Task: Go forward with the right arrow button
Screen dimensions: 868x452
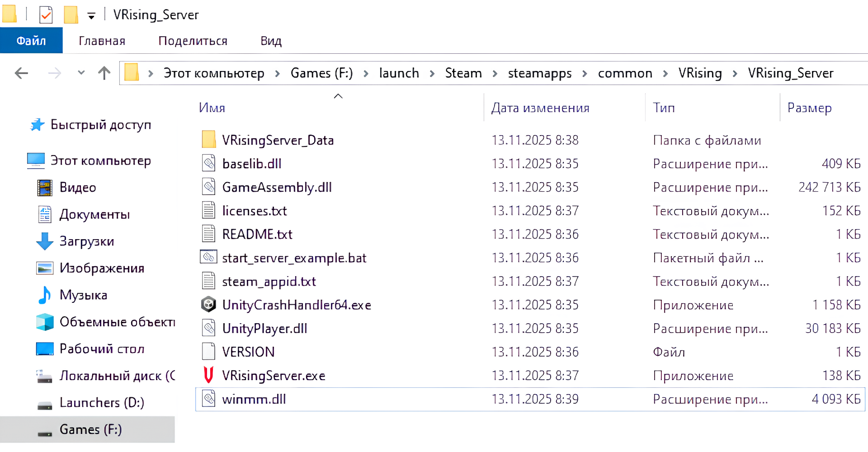Action: click(54, 73)
